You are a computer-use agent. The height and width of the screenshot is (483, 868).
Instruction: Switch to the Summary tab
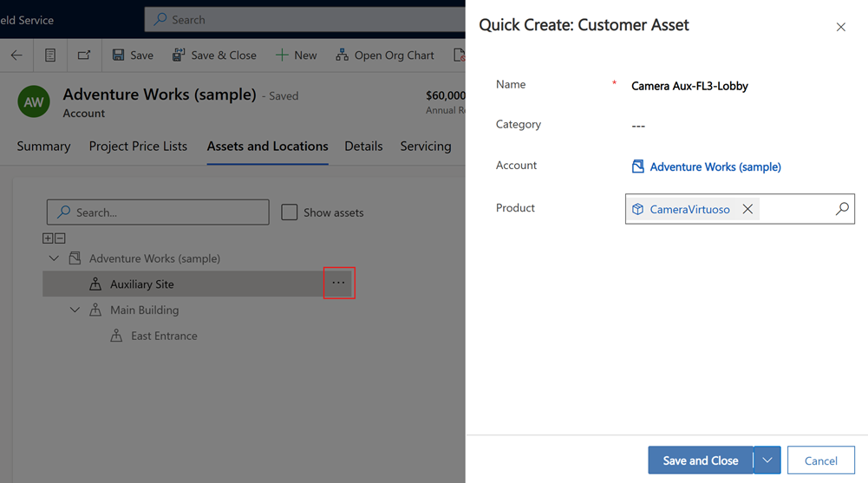(43, 146)
